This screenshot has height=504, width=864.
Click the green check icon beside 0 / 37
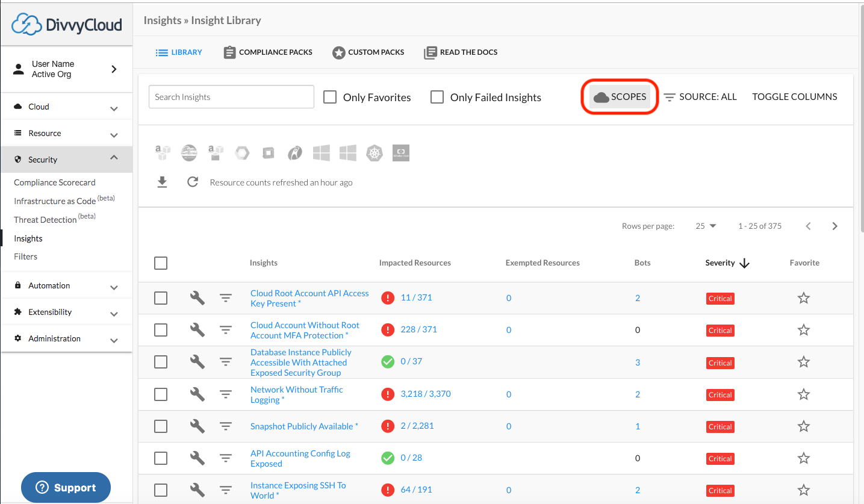click(388, 362)
